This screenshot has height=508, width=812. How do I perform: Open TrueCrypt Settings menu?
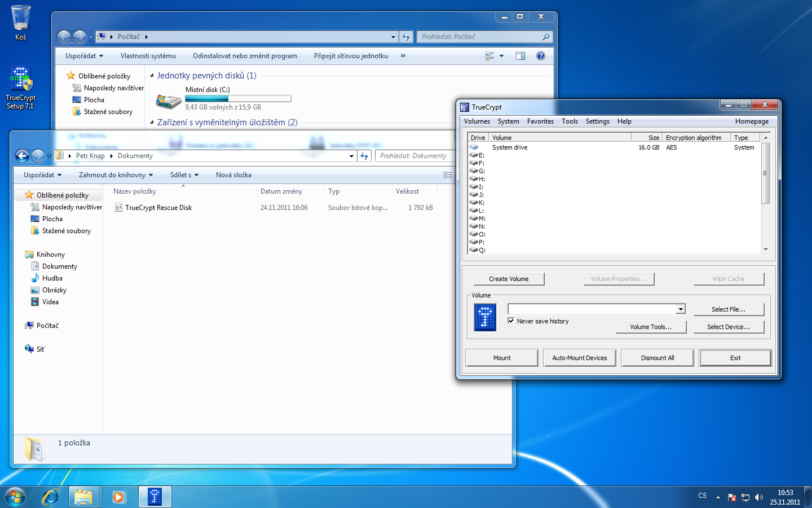point(597,121)
